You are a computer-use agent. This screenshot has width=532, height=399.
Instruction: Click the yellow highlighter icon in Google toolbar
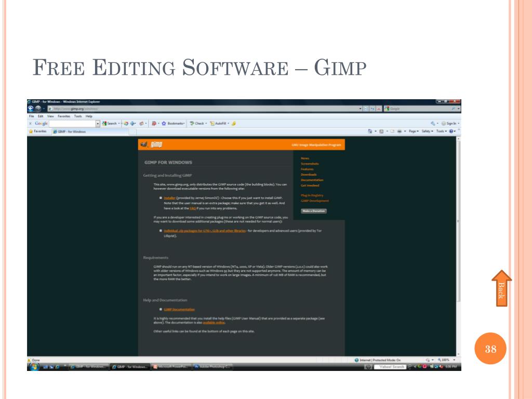click(234, 124)
